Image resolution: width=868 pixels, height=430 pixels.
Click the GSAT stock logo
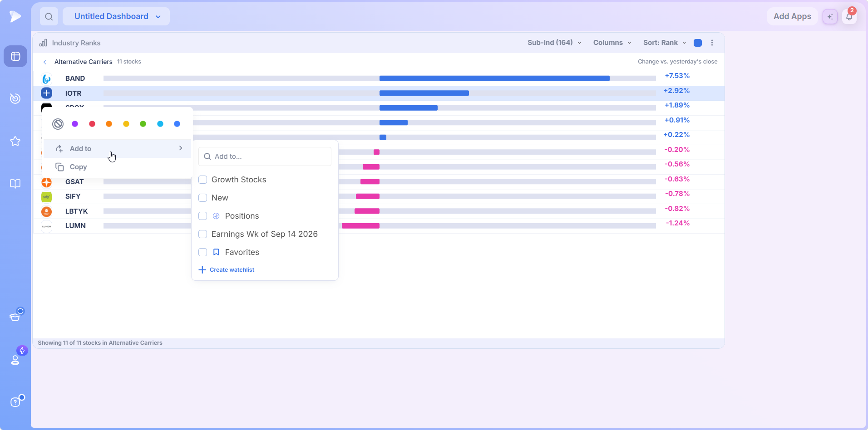[46, 182]
